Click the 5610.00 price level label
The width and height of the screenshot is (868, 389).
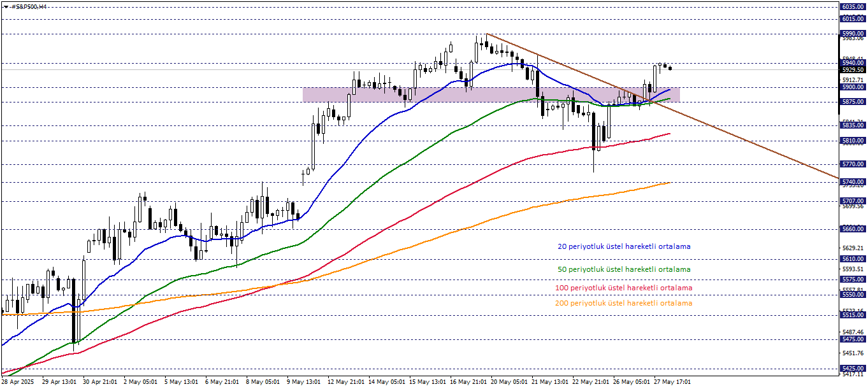[x=853, y=259]
